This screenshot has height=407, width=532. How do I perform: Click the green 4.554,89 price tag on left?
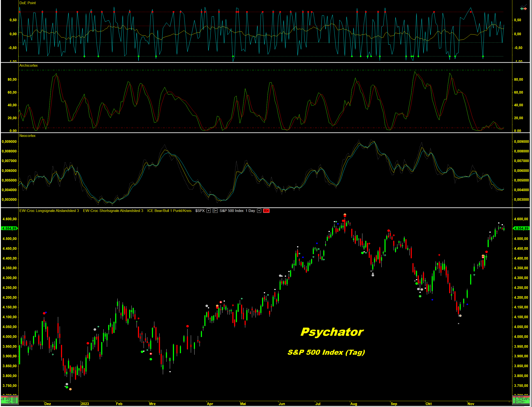[9, 229]
